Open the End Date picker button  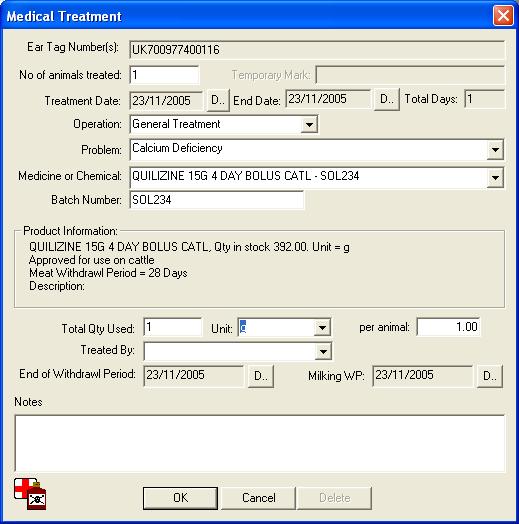click(387, 99)
